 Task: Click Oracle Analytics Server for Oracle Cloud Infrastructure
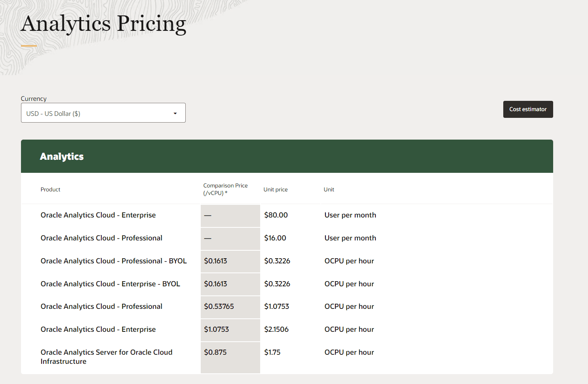tap(106, 356)
